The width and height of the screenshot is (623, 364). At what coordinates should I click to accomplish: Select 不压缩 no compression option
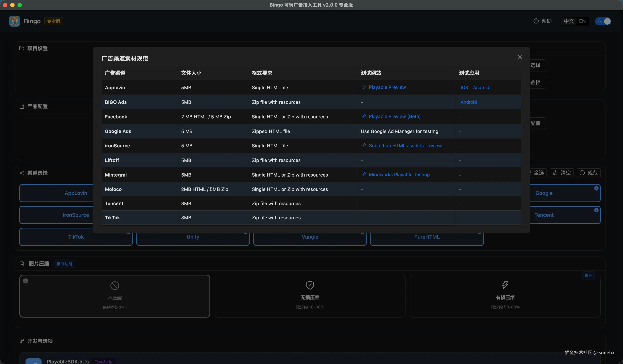click(x=115, y=296)
